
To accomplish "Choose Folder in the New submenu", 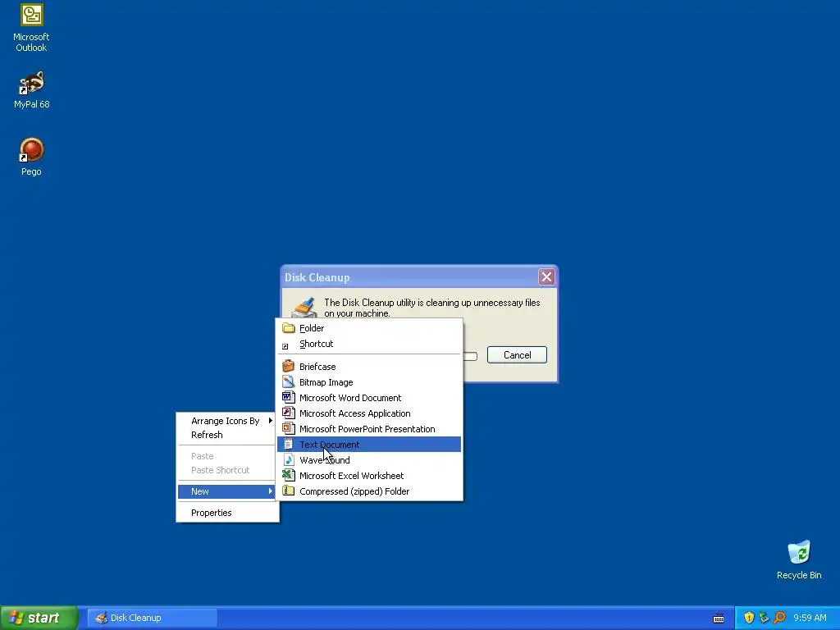I will 369,328.
